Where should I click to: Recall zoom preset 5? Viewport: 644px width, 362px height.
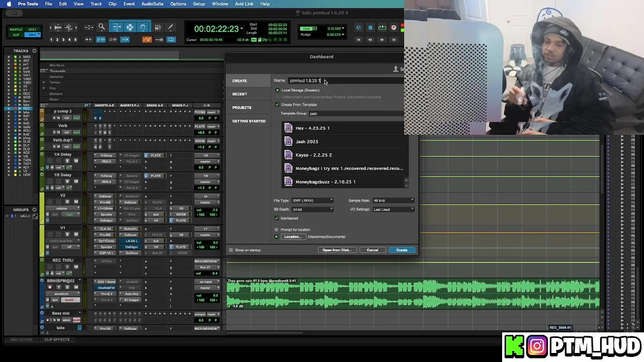(x=75, y=40)
